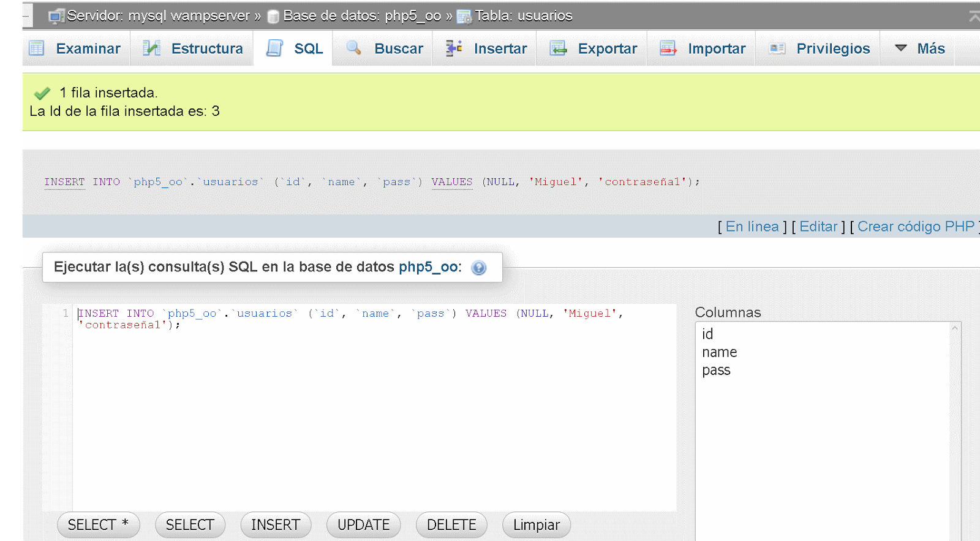Click the Buscar magnifying glass icon
The image size is (980, 541).
(353, 48)
